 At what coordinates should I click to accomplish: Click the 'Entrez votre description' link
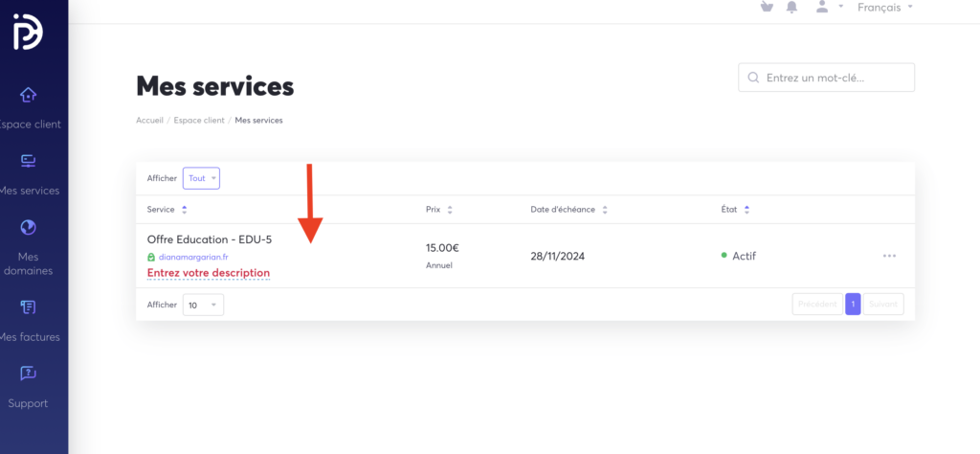pyautogui.click(x=209, y=273)
